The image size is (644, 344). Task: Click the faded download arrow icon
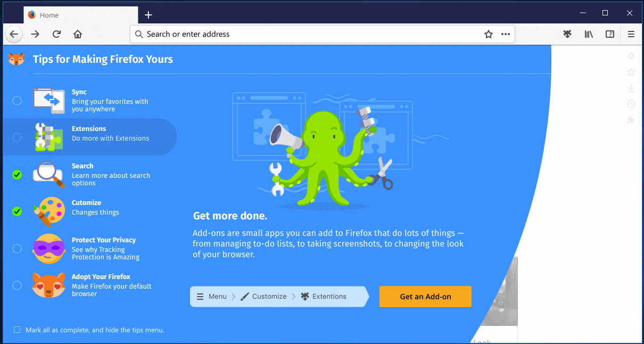pyautogui.click(x=631, y=88)
